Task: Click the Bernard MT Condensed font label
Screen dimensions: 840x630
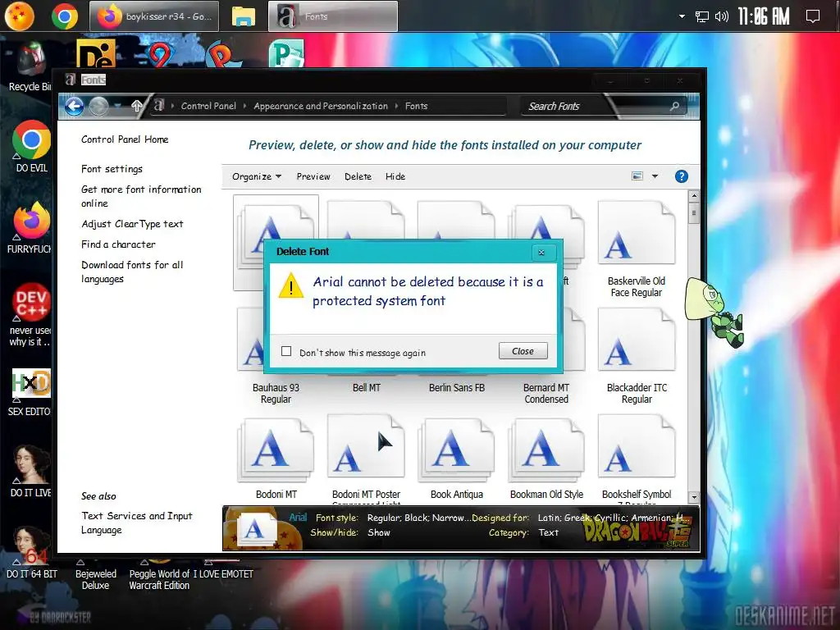Action: click(x=546, y=393)
